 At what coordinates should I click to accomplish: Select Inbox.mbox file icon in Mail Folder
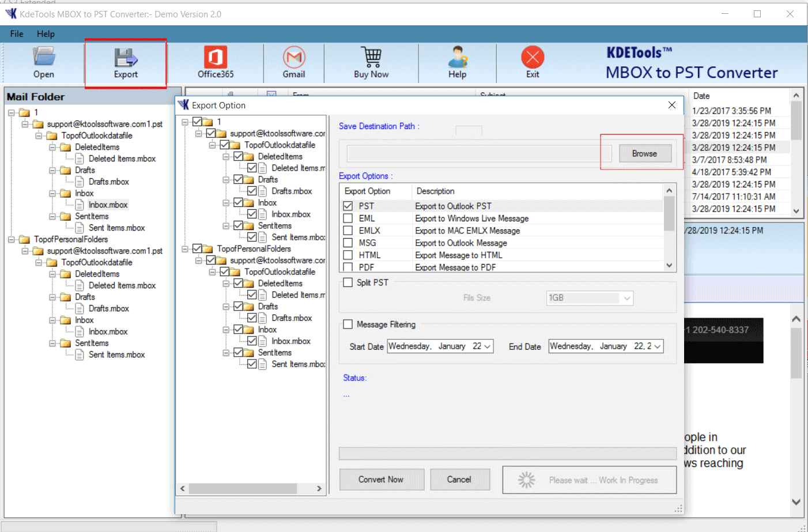point(80,205)
